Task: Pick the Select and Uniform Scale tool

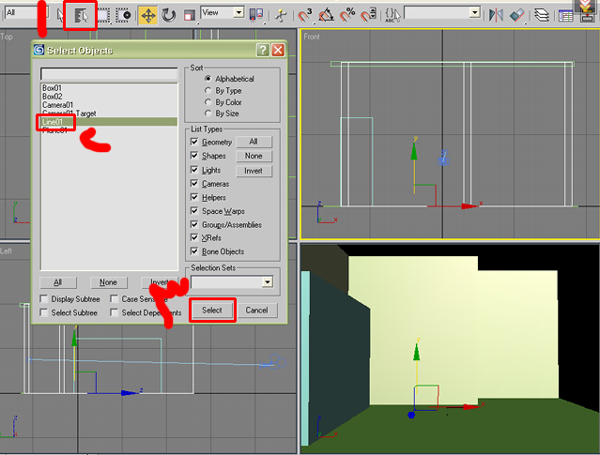Action: point(189,15)
